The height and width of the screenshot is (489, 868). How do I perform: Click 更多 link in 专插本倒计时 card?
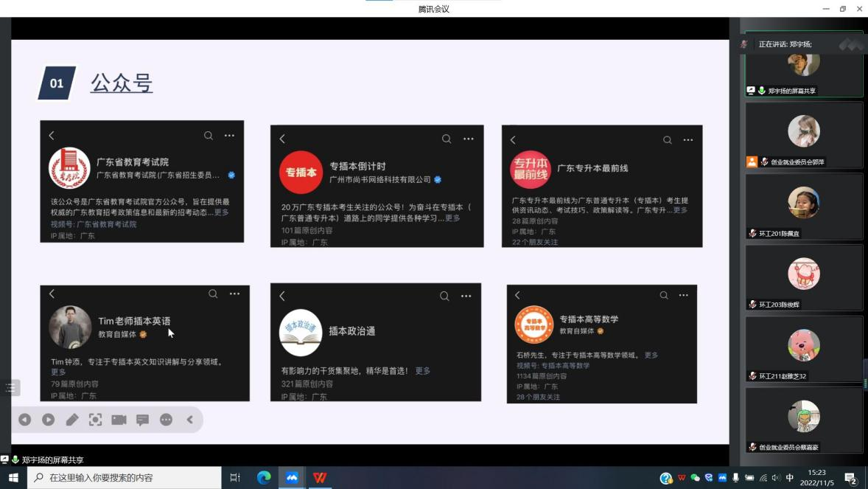[x=452, y=218]
